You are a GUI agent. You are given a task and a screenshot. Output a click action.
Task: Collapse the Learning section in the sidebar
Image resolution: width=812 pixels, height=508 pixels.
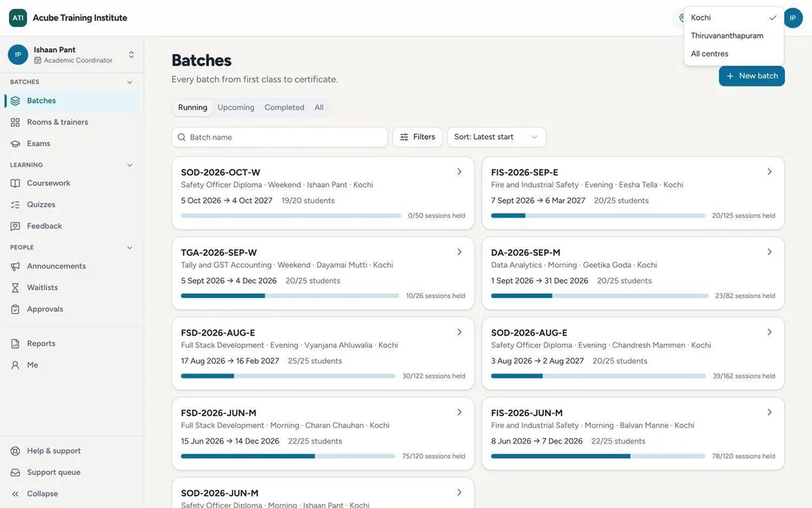pos(129,165)
